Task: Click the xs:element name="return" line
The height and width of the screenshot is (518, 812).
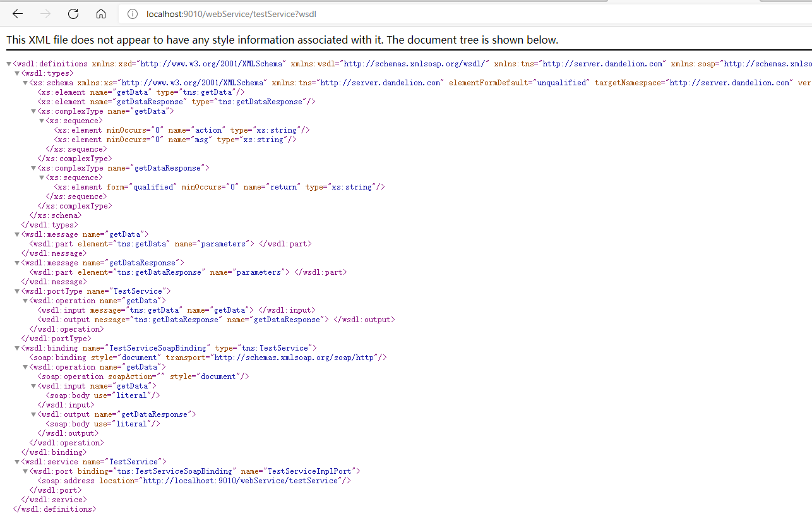Action: [220, 187]
